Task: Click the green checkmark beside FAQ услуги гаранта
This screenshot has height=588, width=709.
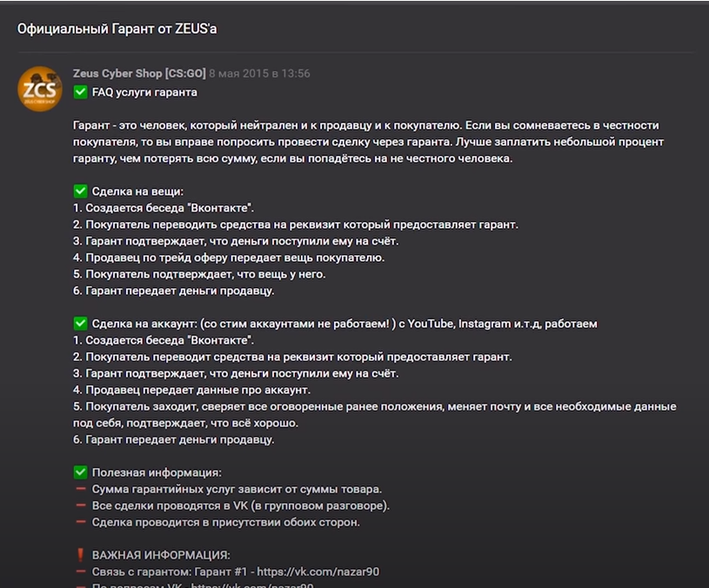Action: pyautogui.click(x=80, y=91)
